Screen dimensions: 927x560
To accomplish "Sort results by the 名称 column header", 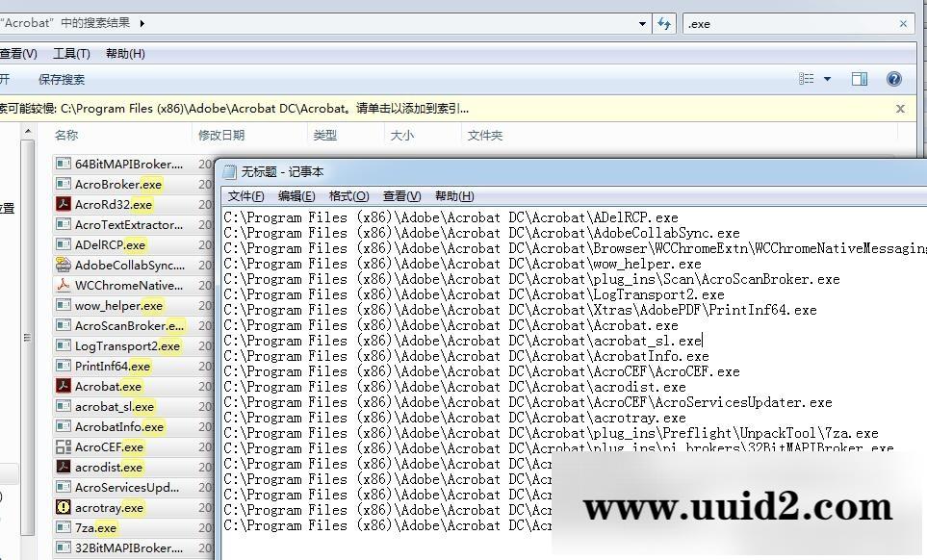I will pos(65,135).
